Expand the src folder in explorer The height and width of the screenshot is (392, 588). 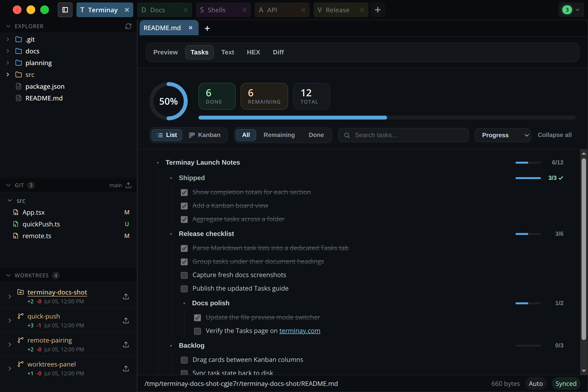click(8, 74)
